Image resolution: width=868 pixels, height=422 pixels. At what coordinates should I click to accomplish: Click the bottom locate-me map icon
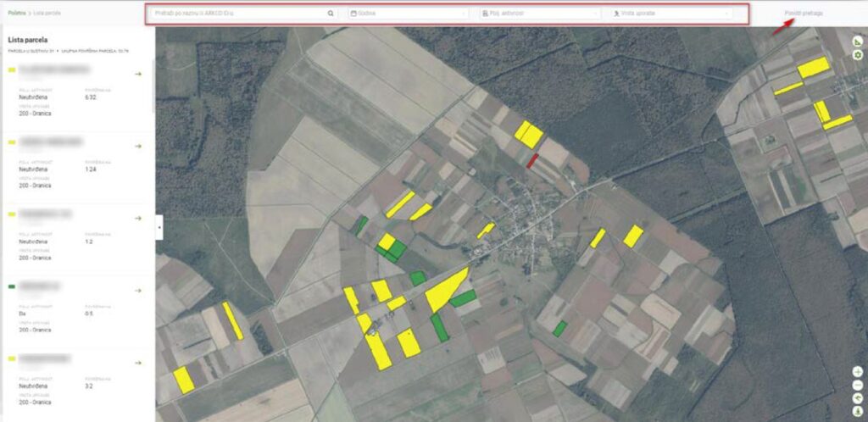[858, 410]
